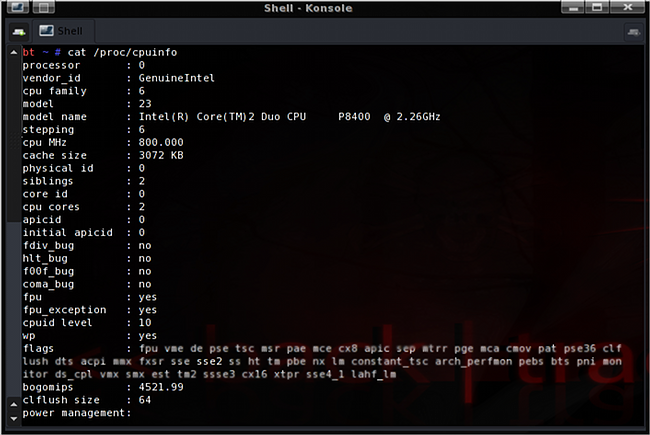This screenshot has height=435, width=650.
Task: Click the 'fpu_exception' label
Action: (64, 310)
